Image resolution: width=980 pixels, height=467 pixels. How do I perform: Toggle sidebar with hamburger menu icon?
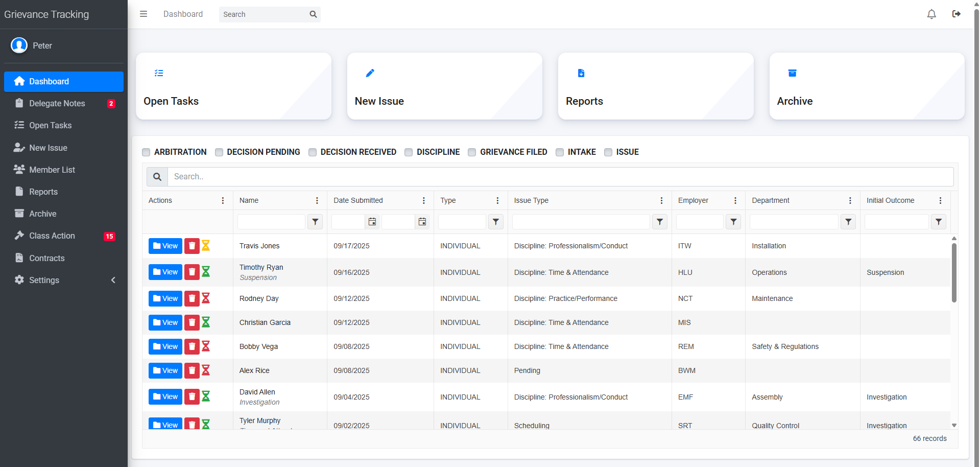[144, 14]
